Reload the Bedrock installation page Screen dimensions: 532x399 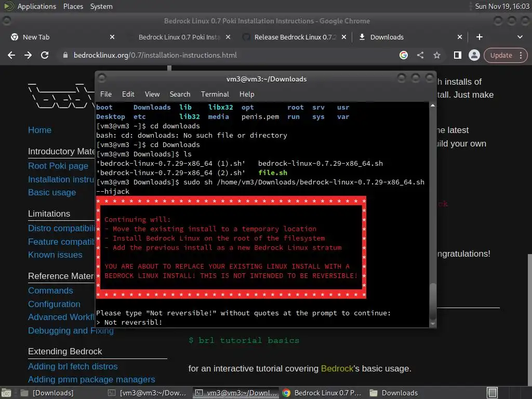[x=45, y=55]
